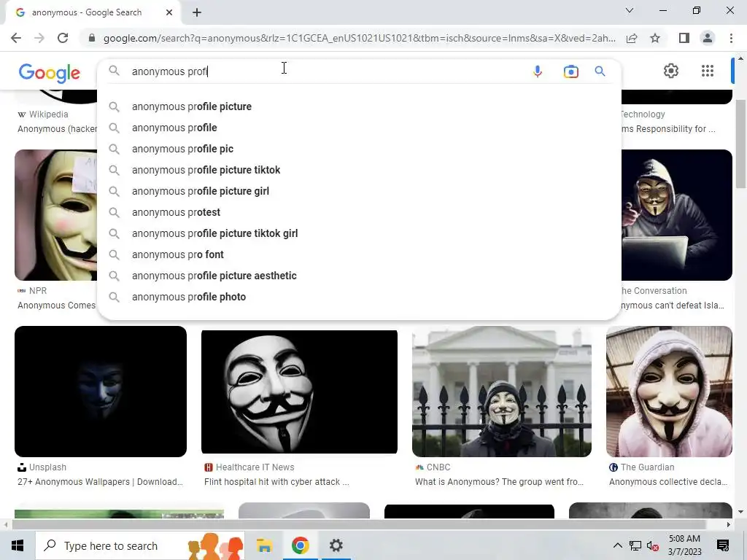Open the Google apps grid
Image resolution: width=747 pixels, height=560 pixels.
(708, 71)
